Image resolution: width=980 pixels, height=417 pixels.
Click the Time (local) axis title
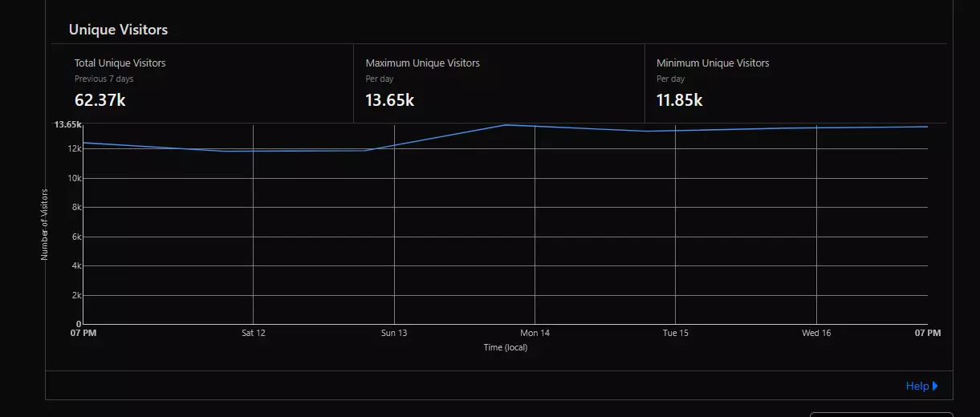(x=506, y=347)
